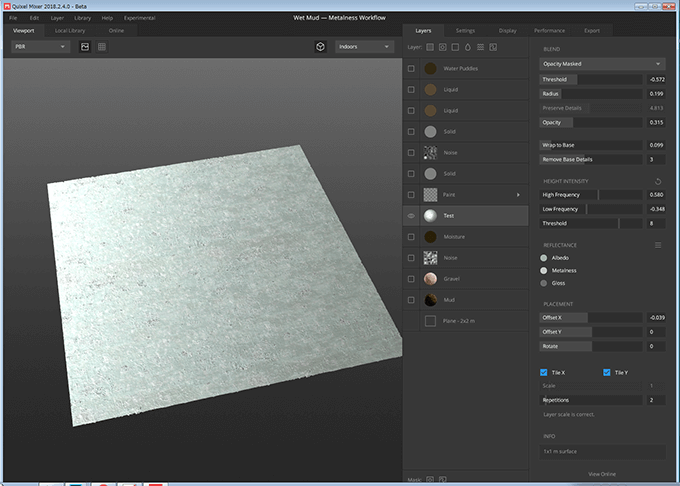Screen dimensions: 680x486
Task: Click the Test layer sphere thumbnail
Action: [430, 216]
